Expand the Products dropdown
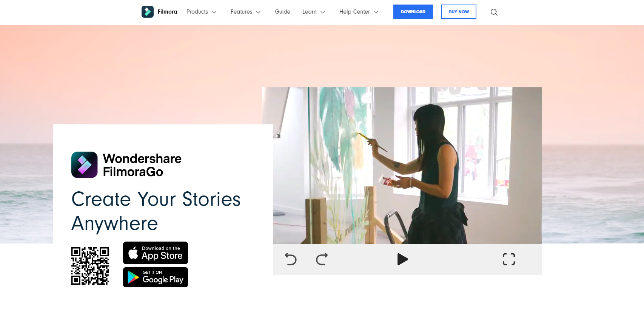Image resolution: width=644 pixels, height=310 pixels. 202,12
